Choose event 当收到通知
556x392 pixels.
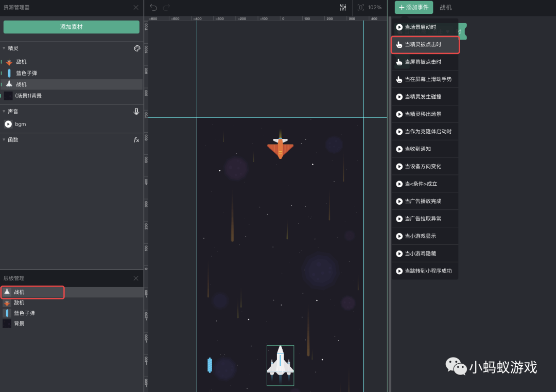(x=425, y=149)
